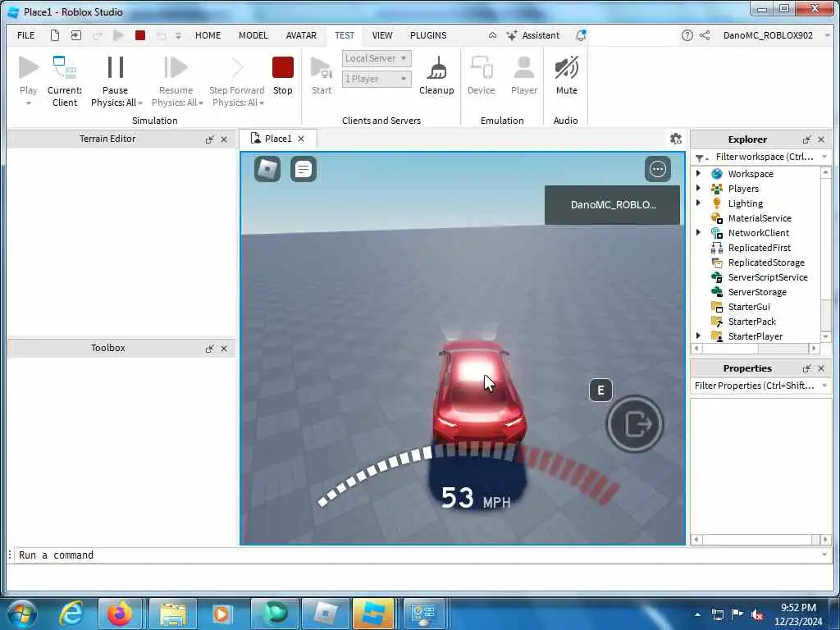
Task: Select MaterialService in Explorer
Action: (759, 218)
